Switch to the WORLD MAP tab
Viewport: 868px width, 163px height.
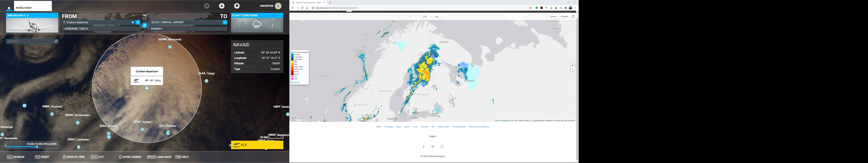33,6
